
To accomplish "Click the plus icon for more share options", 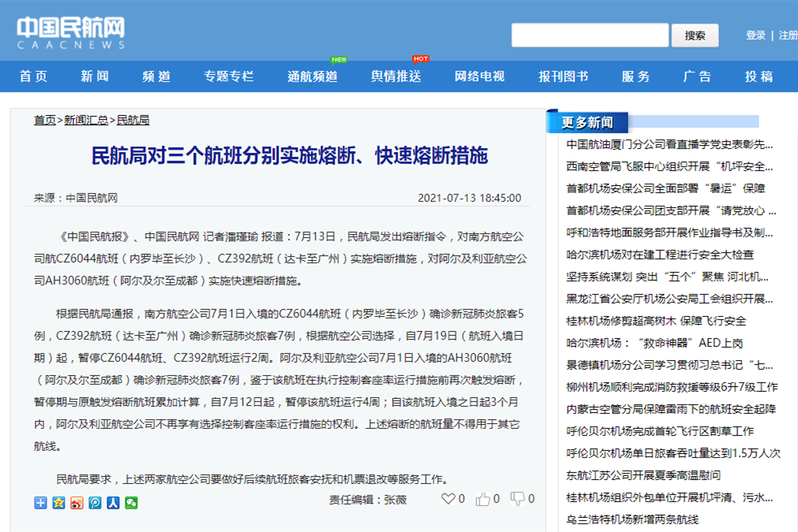I will [x=41, y=503].
